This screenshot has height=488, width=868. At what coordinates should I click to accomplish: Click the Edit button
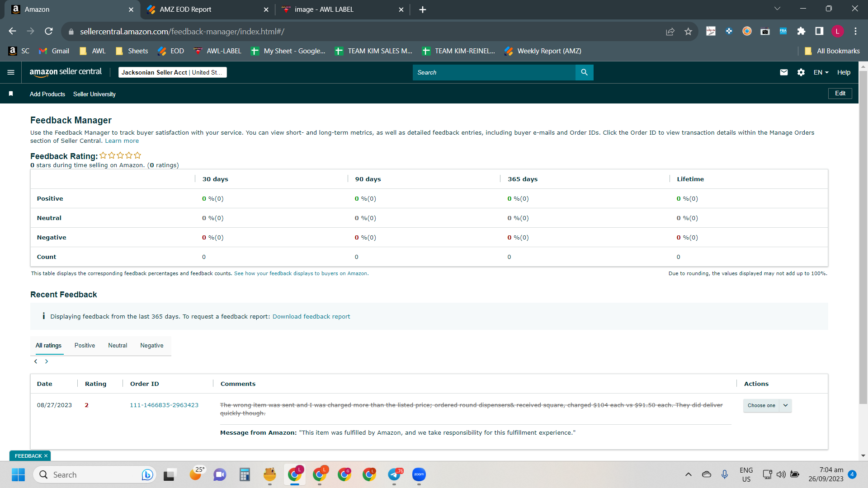point(840,94)
